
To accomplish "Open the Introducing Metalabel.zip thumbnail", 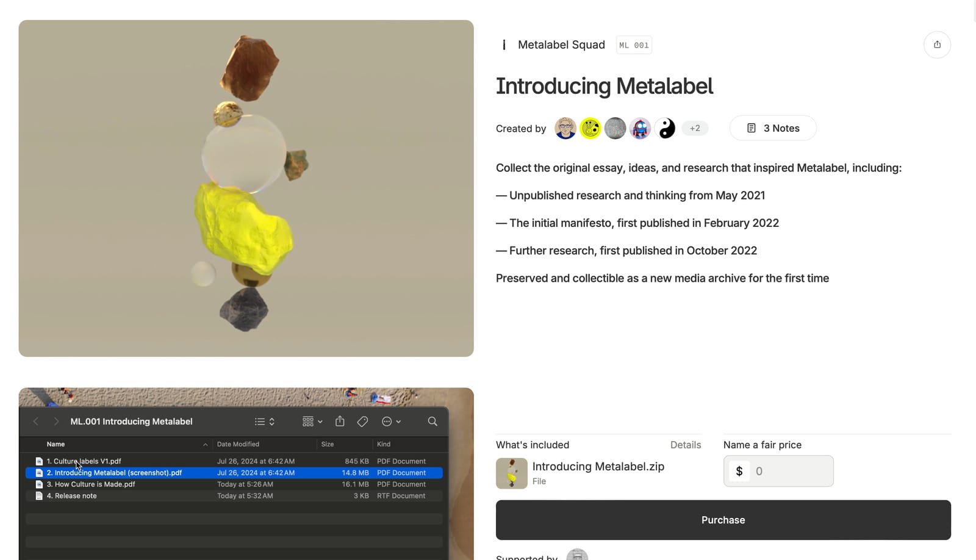I will (x=512, y=473).
